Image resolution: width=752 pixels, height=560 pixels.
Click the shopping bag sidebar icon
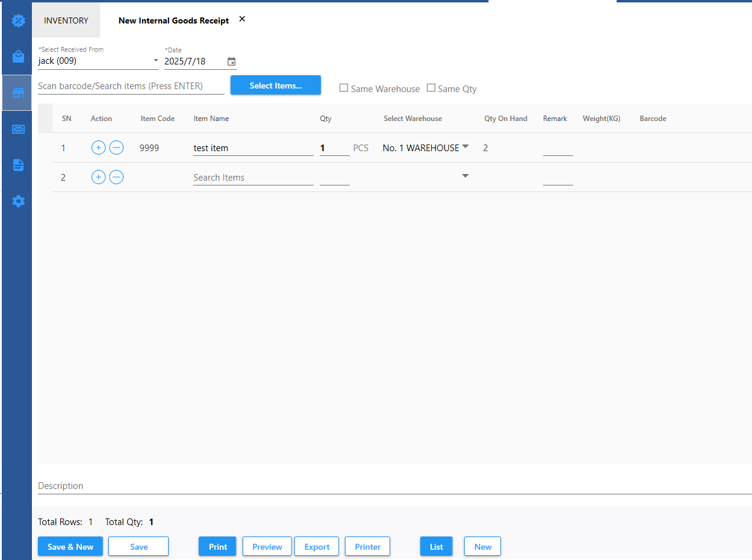click(x=18, y=57)
